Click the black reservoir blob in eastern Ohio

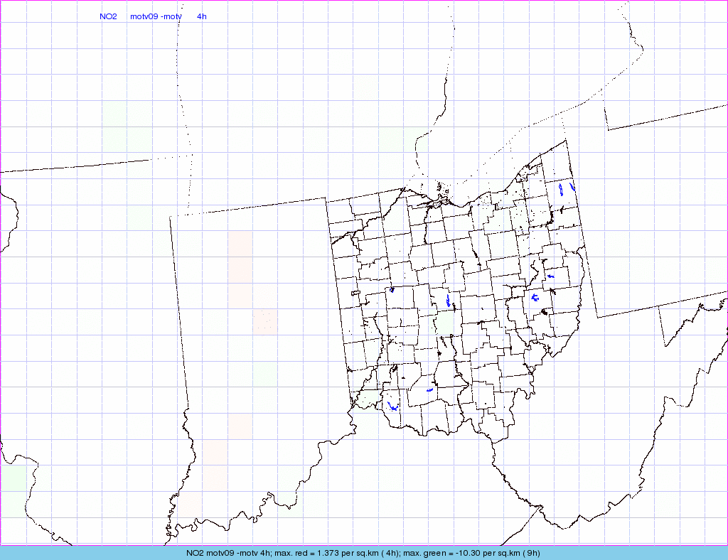point(545,311)
